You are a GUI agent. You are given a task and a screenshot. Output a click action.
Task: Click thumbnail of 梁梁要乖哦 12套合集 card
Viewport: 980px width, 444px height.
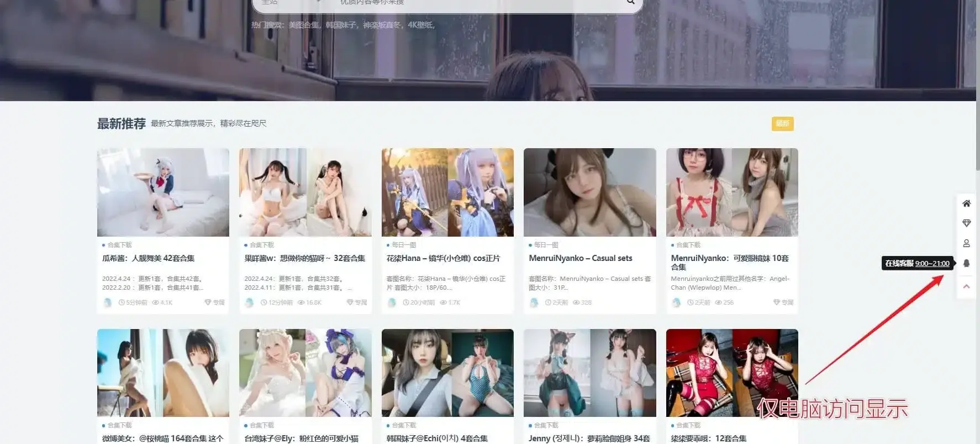(x=732, y=373)
